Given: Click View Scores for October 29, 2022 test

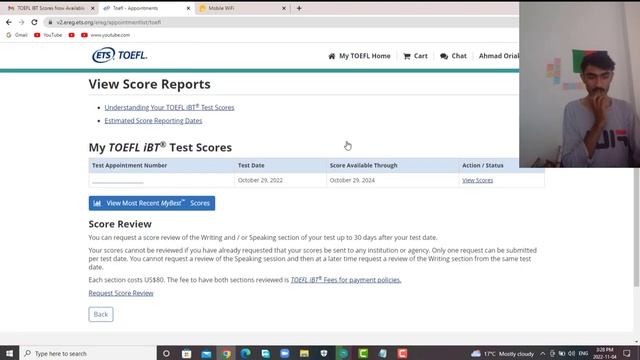Looking at the screenshot, I should click(x=478, y=180).
